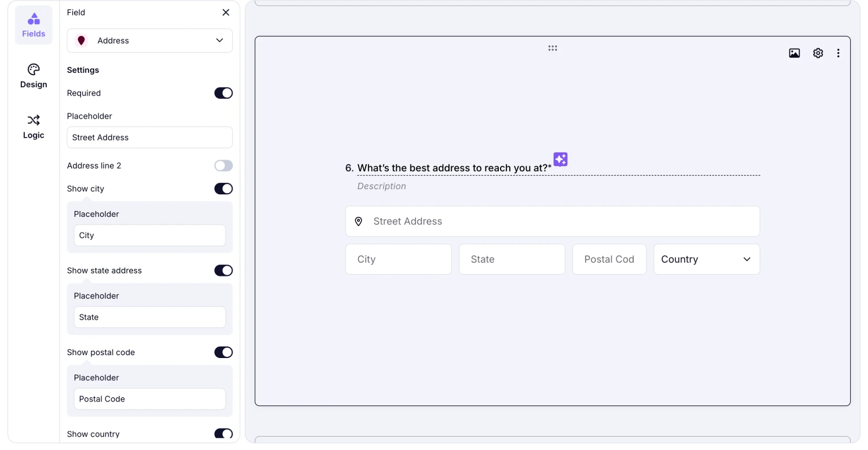Screen dimensions: 868x450
Task: Open the image upload icon on question block
Action: pyautogui.click(x=794, y=53)
